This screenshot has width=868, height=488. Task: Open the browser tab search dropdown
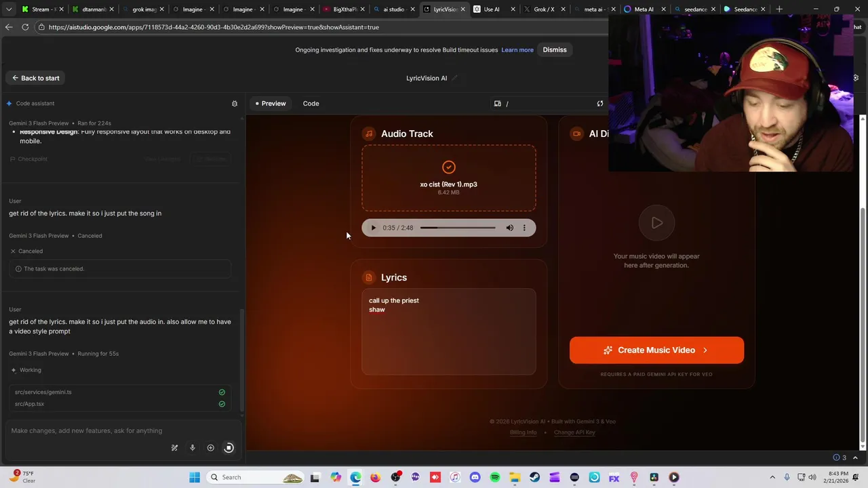(x=9, y=9)
